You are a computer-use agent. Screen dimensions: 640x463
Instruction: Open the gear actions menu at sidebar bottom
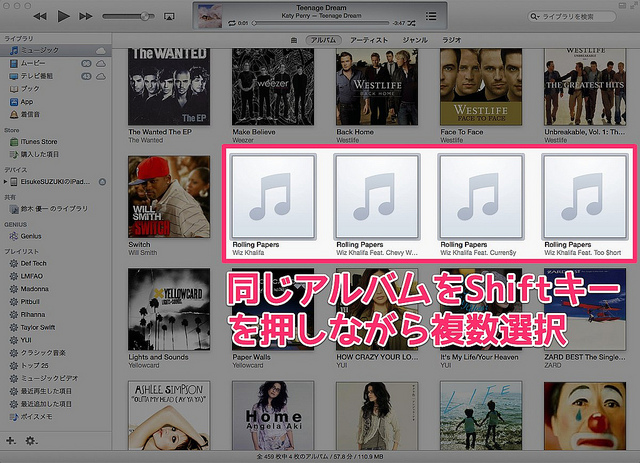pyautogui.click(x=31, y=441)
